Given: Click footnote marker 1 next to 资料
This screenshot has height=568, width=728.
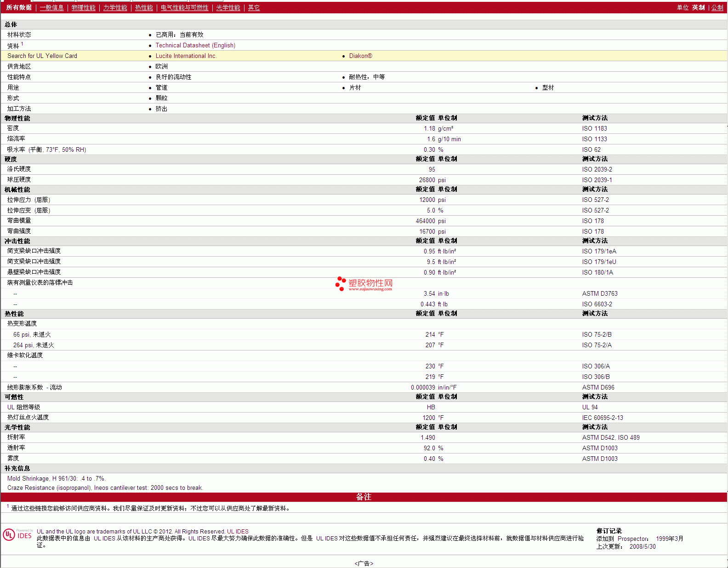Looking at the screenshot, I should [x=22, y=44].
